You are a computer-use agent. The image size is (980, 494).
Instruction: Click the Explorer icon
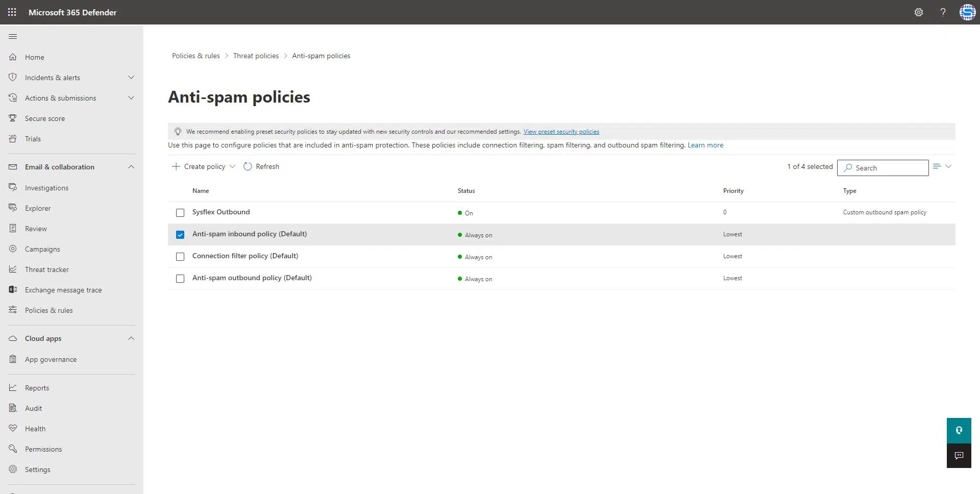[13, 208]
